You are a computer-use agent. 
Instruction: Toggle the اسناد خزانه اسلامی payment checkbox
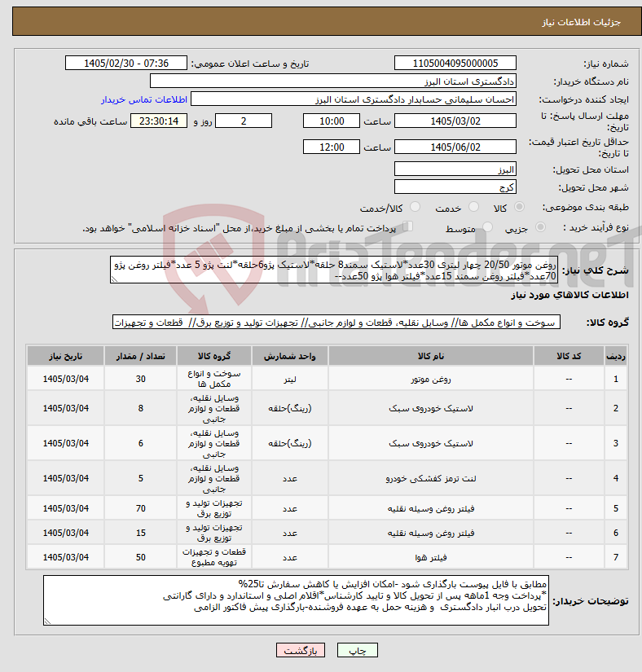[408, 226]
